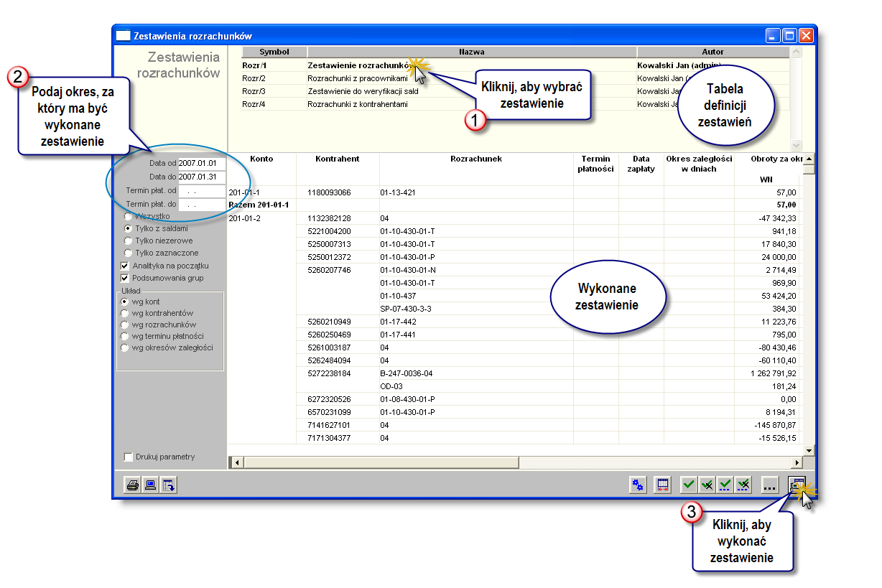This screenshot has width=882, height=588.
Task: Click scroll down arrow of definitions table
Action: pos(795,144)
